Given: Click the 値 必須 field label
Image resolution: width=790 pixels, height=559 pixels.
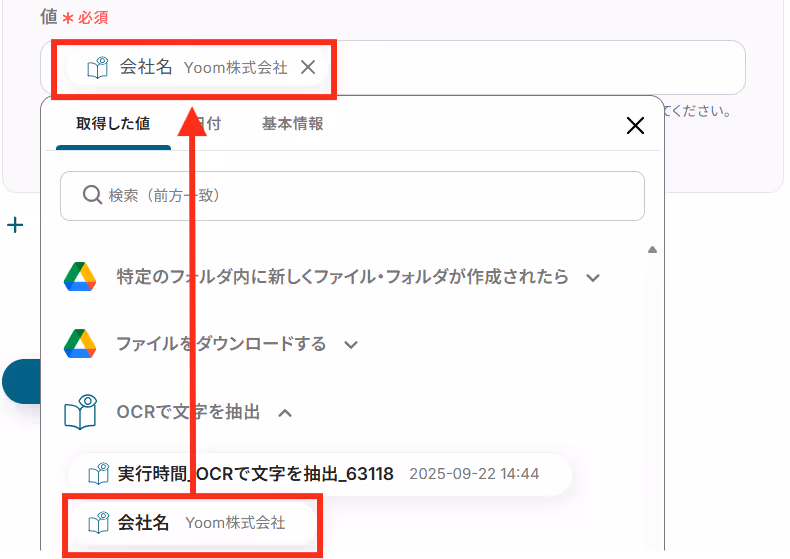Looking at the screenshot, I should tap(74, 17).
